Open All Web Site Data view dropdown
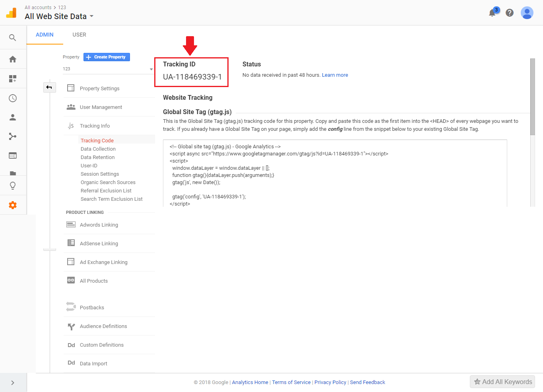 pyautogui.click(x=59, y=16)
